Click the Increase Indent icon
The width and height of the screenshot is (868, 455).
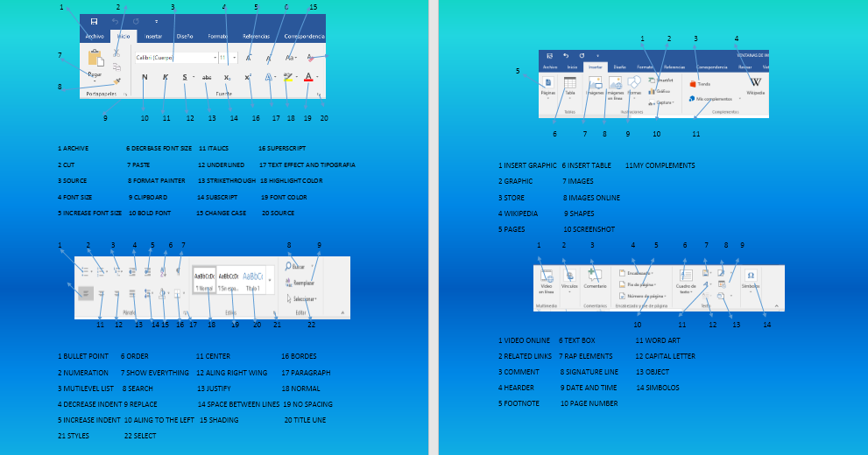point(147,271)
